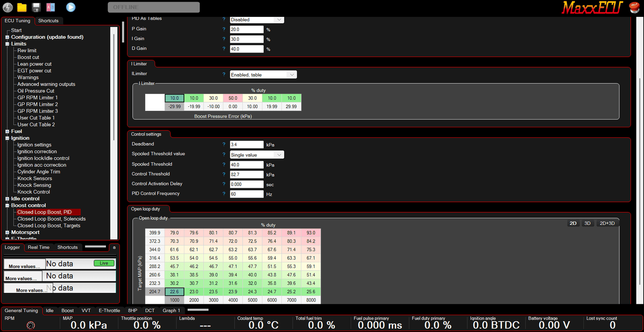This screenshot has height=332, width=644.
Task: Click the first More values... button
Action: [25, 266]
